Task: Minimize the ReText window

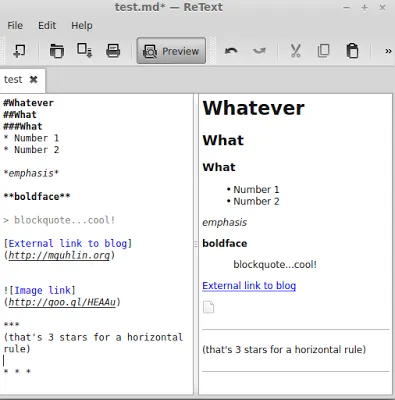Action: 346,8
